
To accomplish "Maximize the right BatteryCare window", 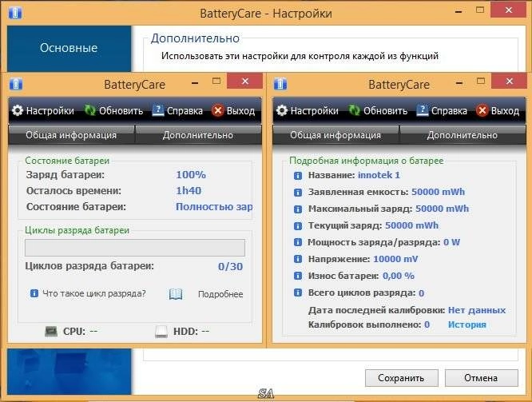I will [481, 81].
